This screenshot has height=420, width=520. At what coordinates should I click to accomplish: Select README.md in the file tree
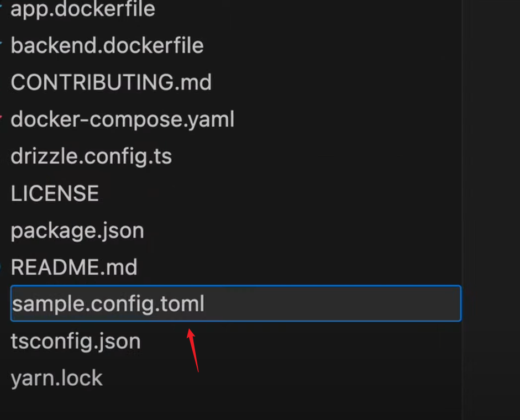click(74, 267)
